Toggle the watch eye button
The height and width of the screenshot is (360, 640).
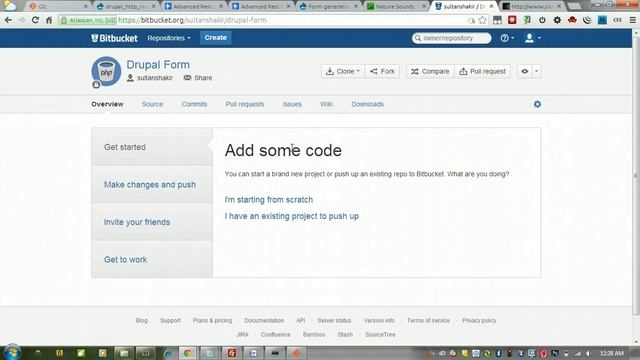point(524,71)
